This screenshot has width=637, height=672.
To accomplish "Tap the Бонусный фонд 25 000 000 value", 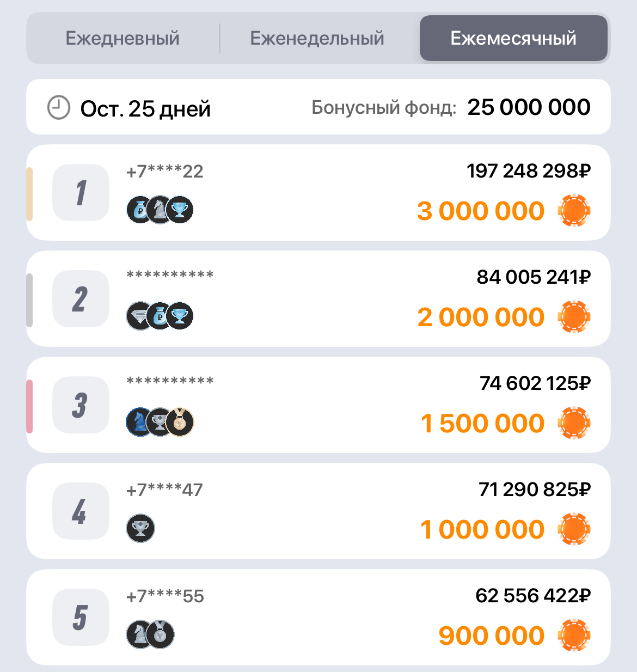I will (x=529, y=107).
